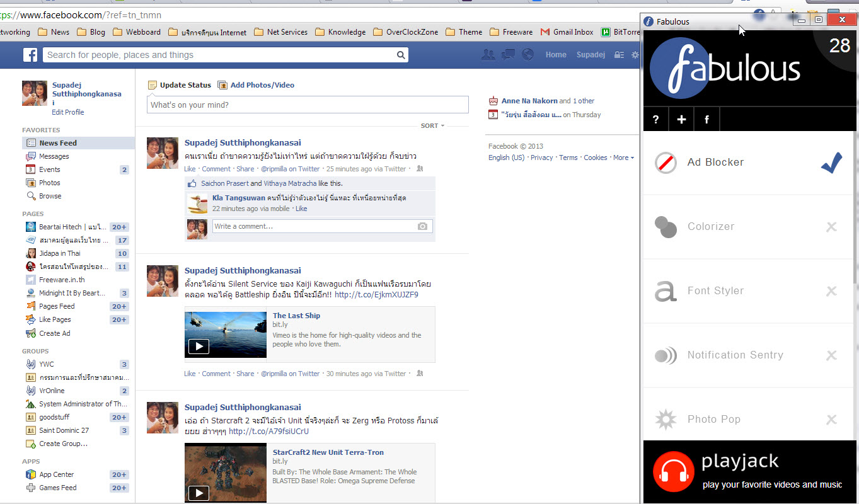Image resolution: width=859 pixels, height=504 pixels.
Task: Like Kla Tangsuwan's comment
Action: pos(301,209)
